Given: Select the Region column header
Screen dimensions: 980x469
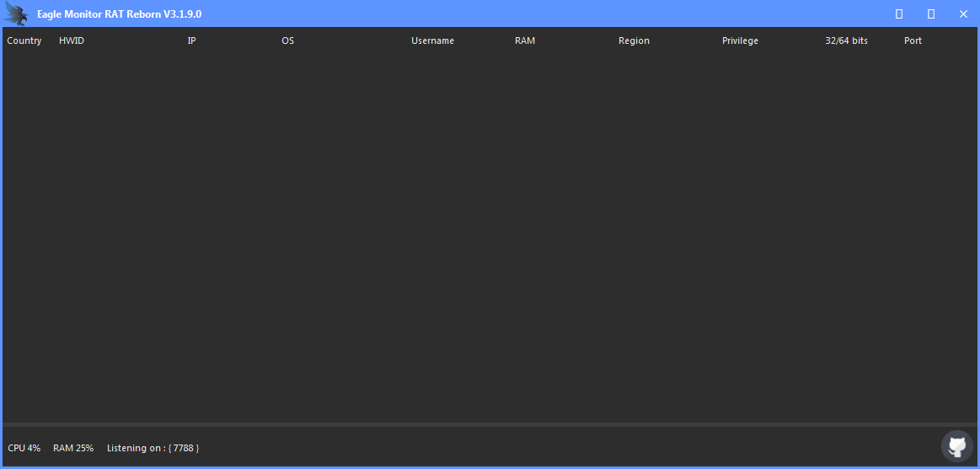Looking at the screenshot, I should (x=634, y=40).
